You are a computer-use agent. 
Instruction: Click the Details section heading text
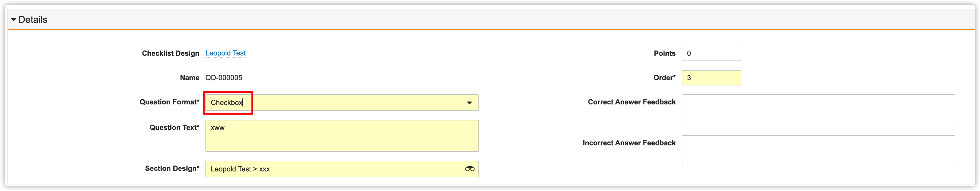33,20
